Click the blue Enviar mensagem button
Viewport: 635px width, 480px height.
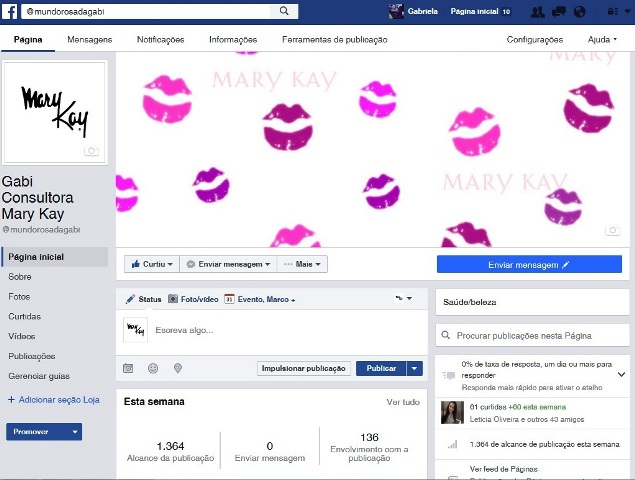click(529, 264)
